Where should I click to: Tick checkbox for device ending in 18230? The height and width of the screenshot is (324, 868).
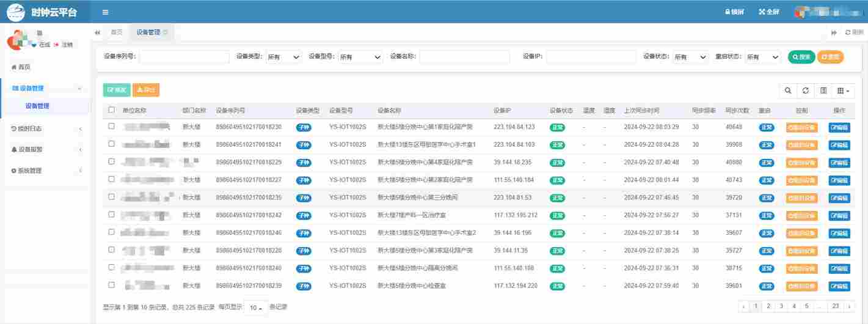[111, 127]
